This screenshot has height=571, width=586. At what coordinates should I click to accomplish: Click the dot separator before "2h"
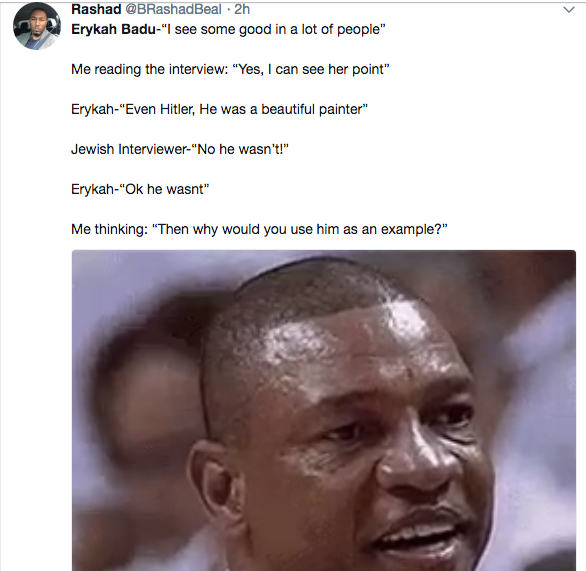click(x=228, y=9)
